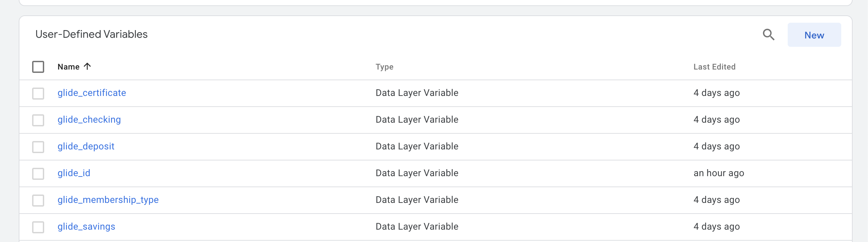Select the glide_savings row checkbox
This screenshot has width=868, height=242.
38,227
